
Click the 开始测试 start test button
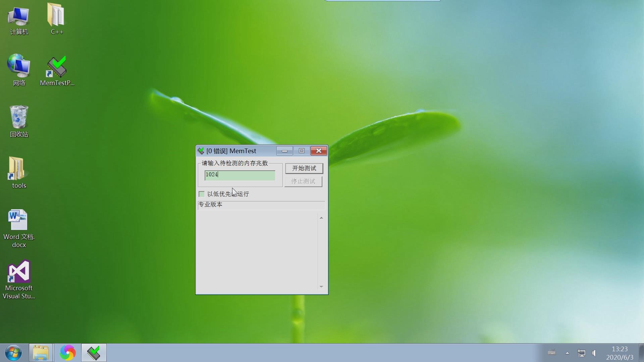pos(304,168)
